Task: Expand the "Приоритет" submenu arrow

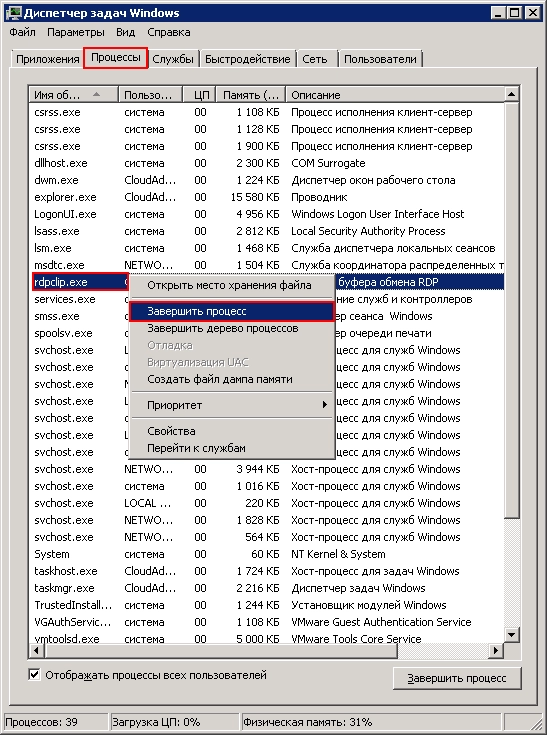Action: click(x=324, y=405)
